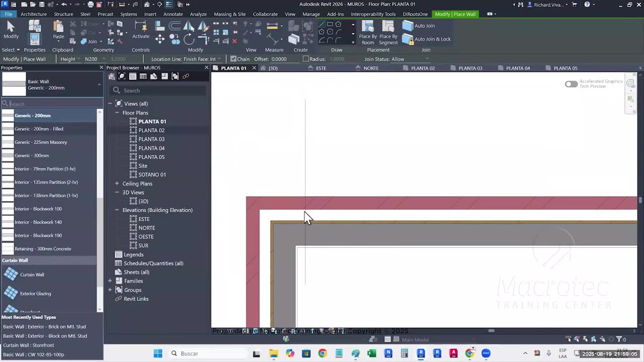Select the Modify arrow tool
This screenshot has height=362, width=644.
[x=11, y=30]
